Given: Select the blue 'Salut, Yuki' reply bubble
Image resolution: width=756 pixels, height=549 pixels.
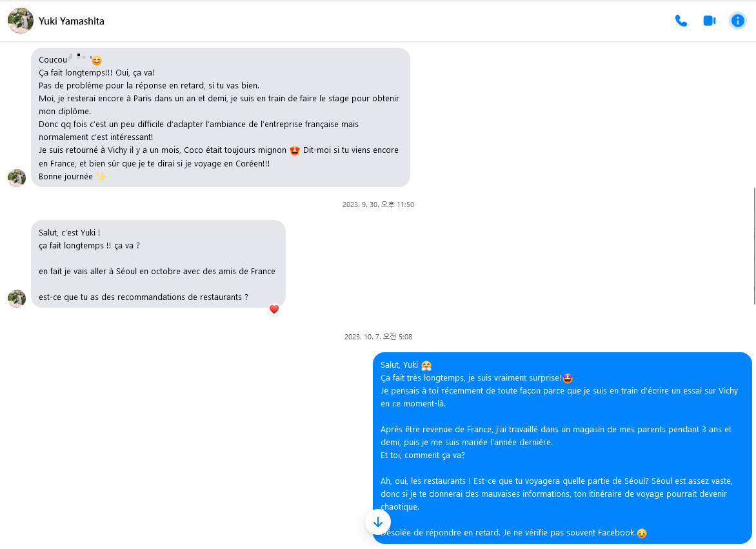Looking at the screenshot, I should (562, 448).
